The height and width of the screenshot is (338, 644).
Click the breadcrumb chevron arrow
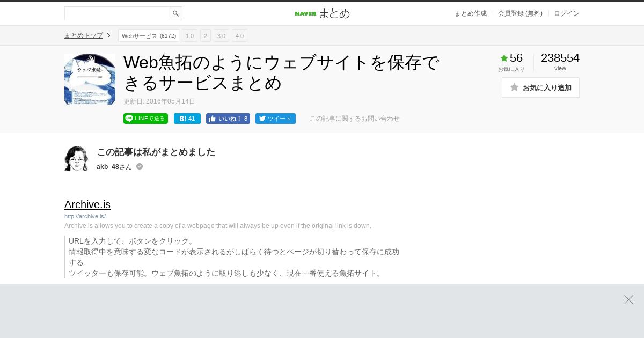(x=108, y=35)
